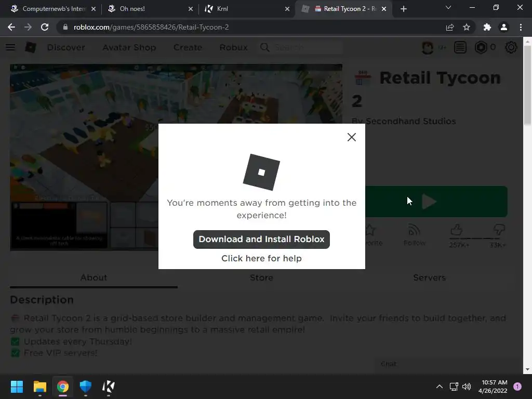Select the roblox.com address bar URL
This screenshot has height=399, width=532.
151,27
